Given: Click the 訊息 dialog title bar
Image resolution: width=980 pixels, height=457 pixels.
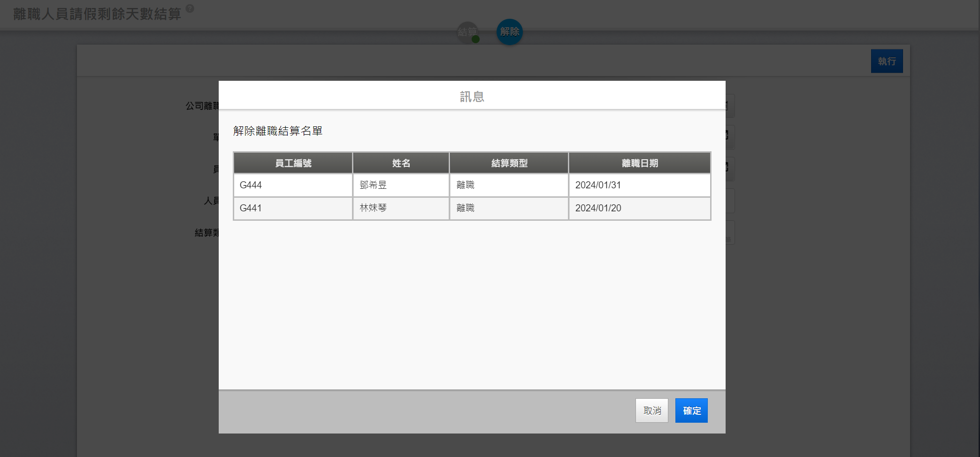Looking at the screenshot, I should click(x=472, y=96).
